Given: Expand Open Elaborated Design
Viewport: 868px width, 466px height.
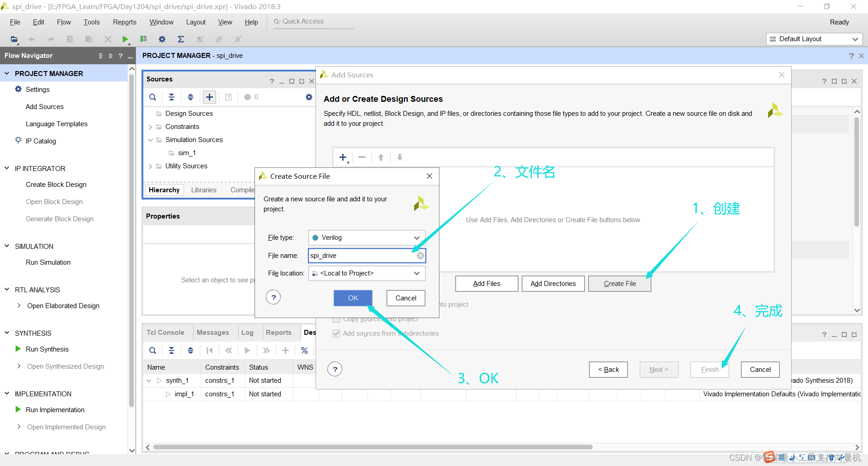Looking at the screenshot, I should coord(19,306).
